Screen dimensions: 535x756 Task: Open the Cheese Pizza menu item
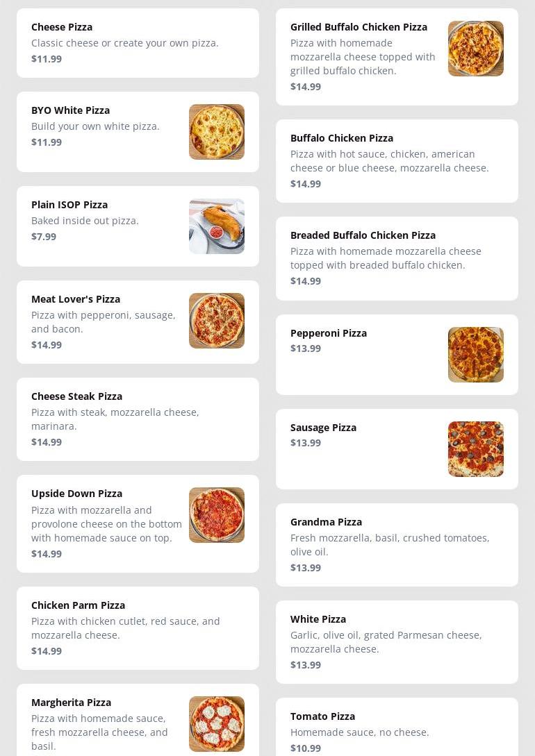tap(62, 27)
